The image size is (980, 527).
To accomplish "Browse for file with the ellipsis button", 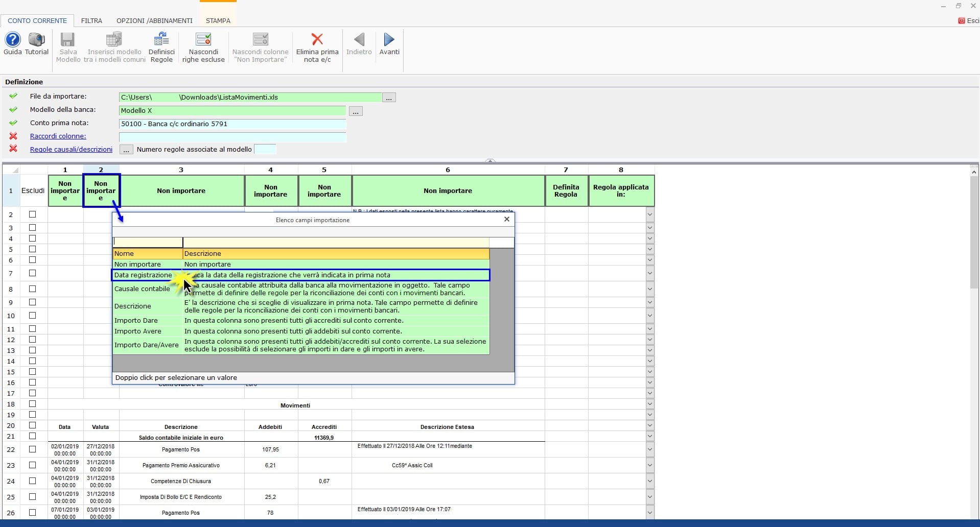I will click(389, 98).
